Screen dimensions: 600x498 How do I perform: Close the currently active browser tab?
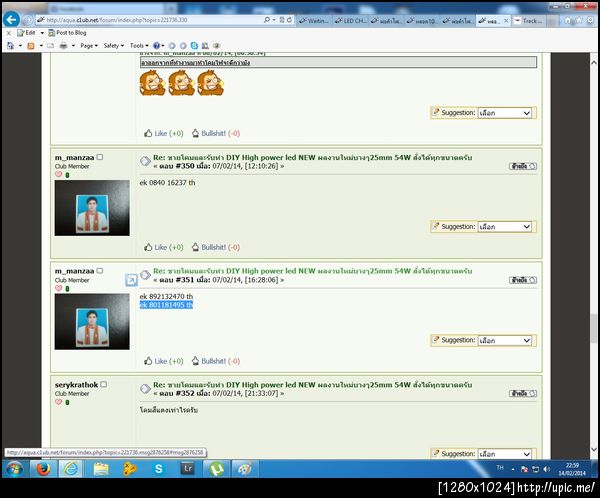(x=506, y=21)
